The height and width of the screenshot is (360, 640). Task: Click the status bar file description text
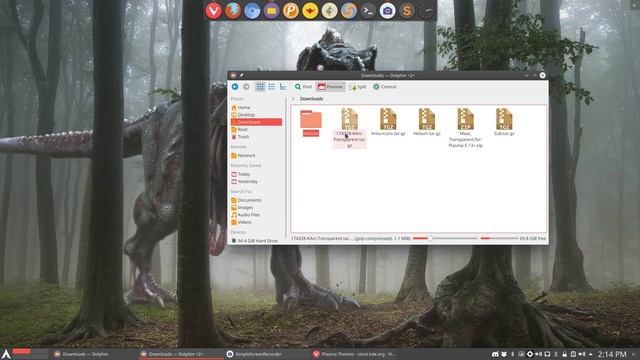tap(351, 238)
